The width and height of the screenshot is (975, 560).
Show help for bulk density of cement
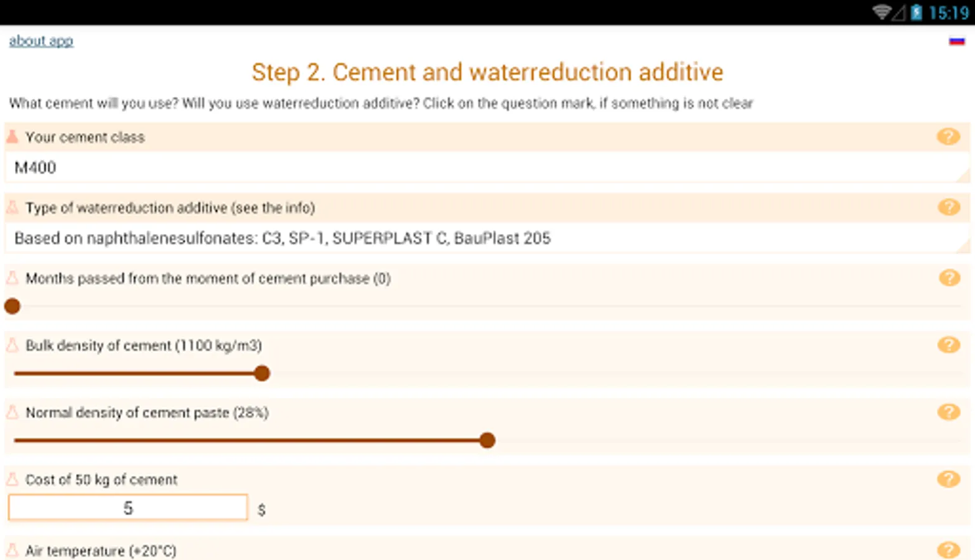point(948,345)
